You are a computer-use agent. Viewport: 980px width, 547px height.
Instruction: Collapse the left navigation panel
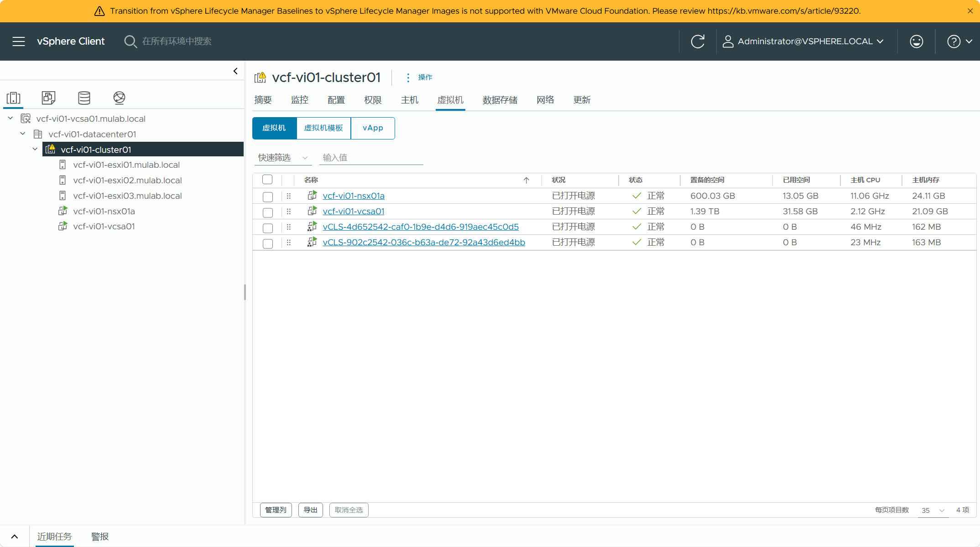(235, 71)
